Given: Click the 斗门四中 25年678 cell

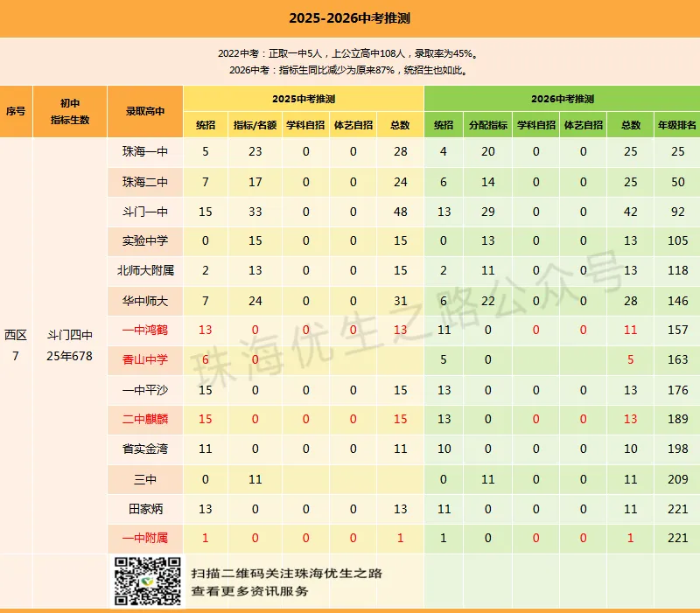Looking at the screenshot, I should tap(70, 345).
